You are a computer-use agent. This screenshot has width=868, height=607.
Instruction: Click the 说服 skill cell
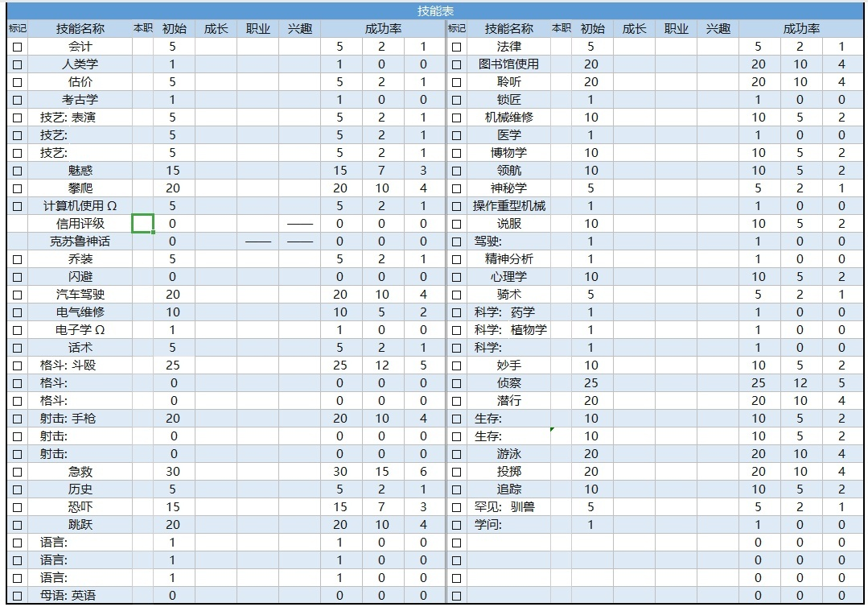[508, 224]
